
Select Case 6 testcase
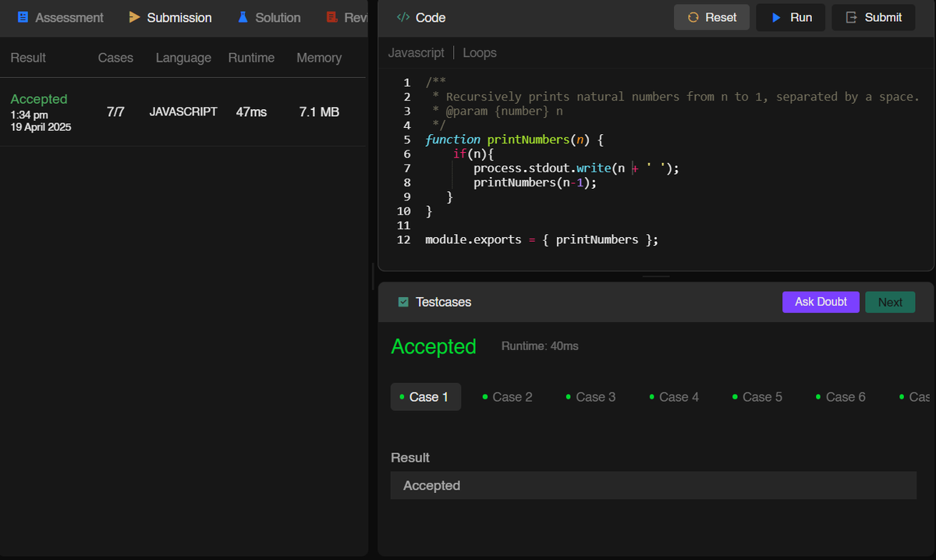(841, 397)
